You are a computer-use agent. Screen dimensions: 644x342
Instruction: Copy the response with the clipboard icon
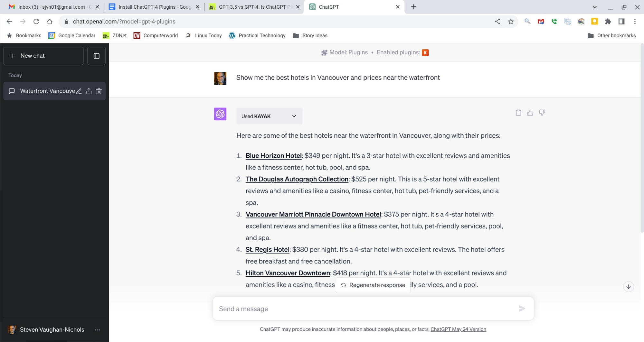pos(518,113)
